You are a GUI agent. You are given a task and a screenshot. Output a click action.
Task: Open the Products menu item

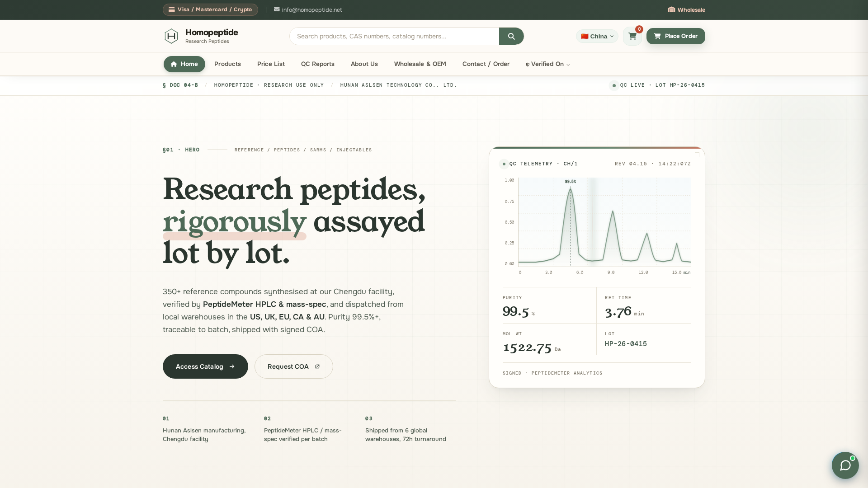point(227,64)
